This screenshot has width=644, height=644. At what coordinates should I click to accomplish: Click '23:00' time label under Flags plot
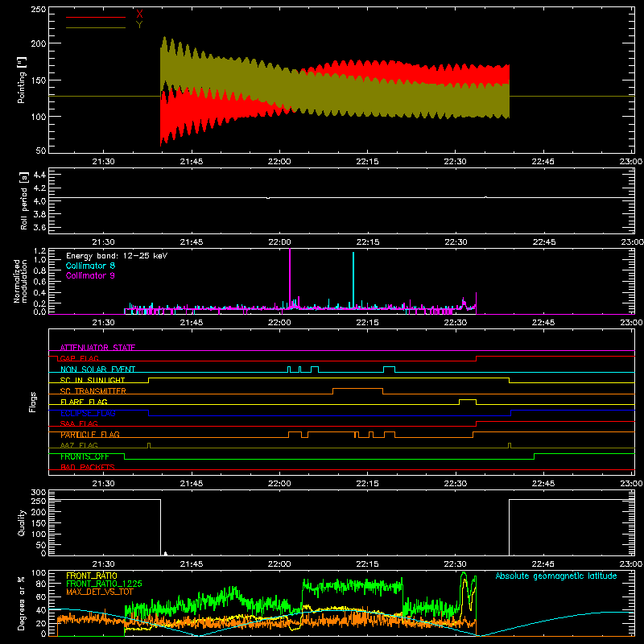[x=631, y=484]
